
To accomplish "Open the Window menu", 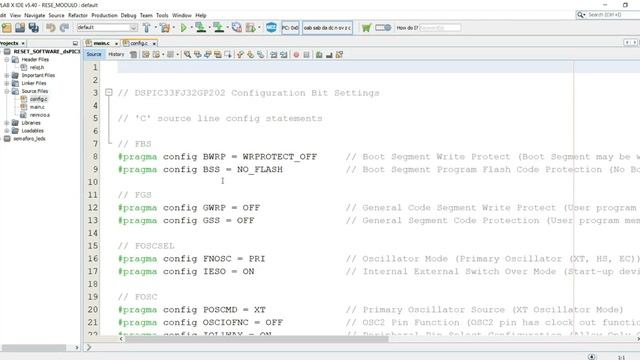I will (x=182, y=15).
